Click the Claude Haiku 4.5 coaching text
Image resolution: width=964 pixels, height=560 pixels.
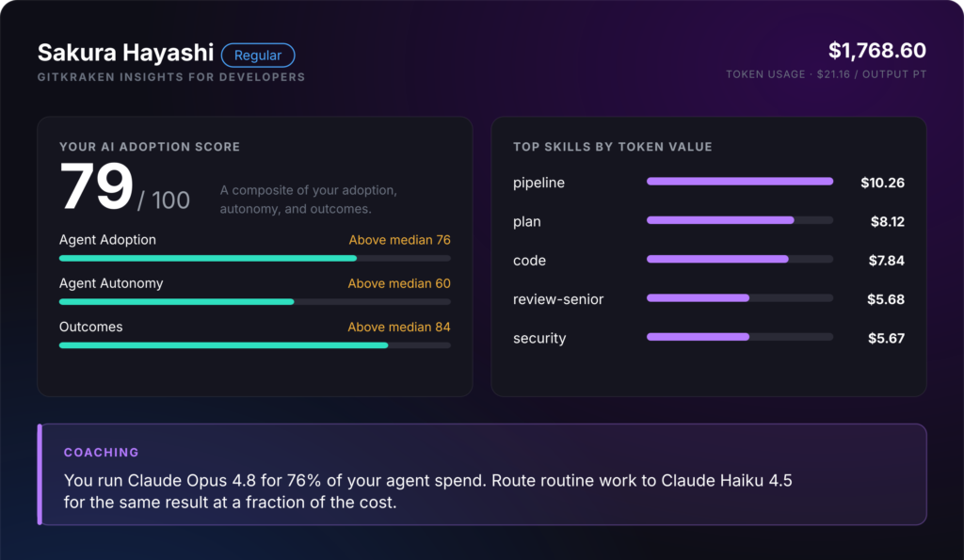(727, 480)
